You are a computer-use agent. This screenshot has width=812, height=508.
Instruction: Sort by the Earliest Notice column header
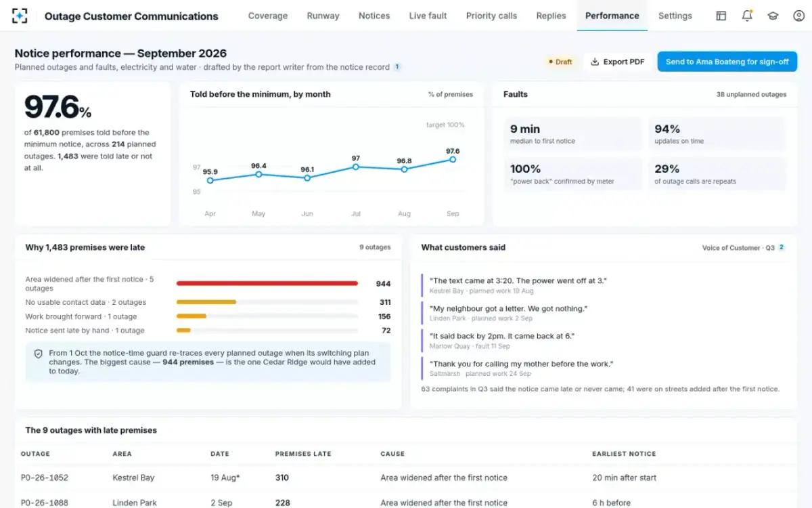tap(624, 454)
